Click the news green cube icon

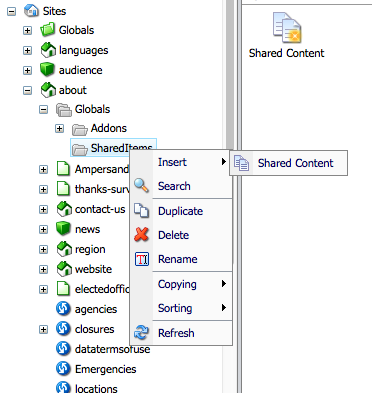coord(63,229)
